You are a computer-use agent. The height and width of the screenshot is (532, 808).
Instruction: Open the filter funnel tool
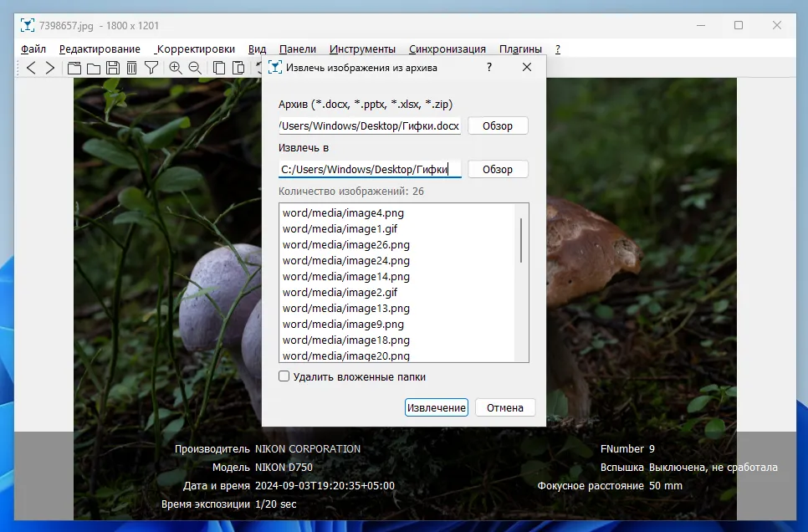click(x=151, y=68)
